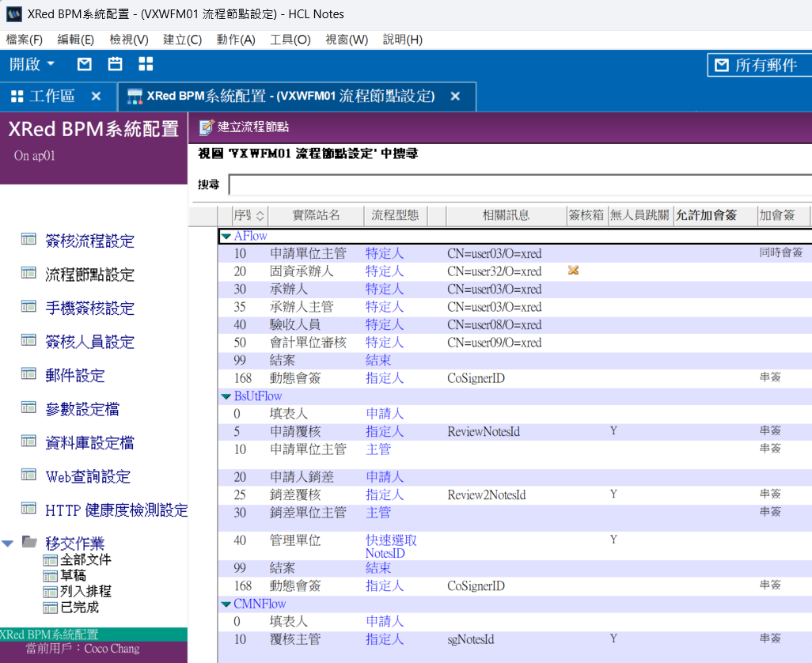Collapse the BsUtFlow category twistie
This screenshot has width=812, height=663.
tap(226, 396)
